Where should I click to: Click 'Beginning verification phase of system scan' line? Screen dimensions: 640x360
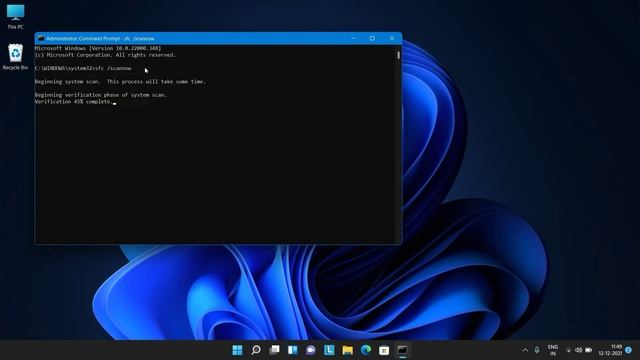100,95
